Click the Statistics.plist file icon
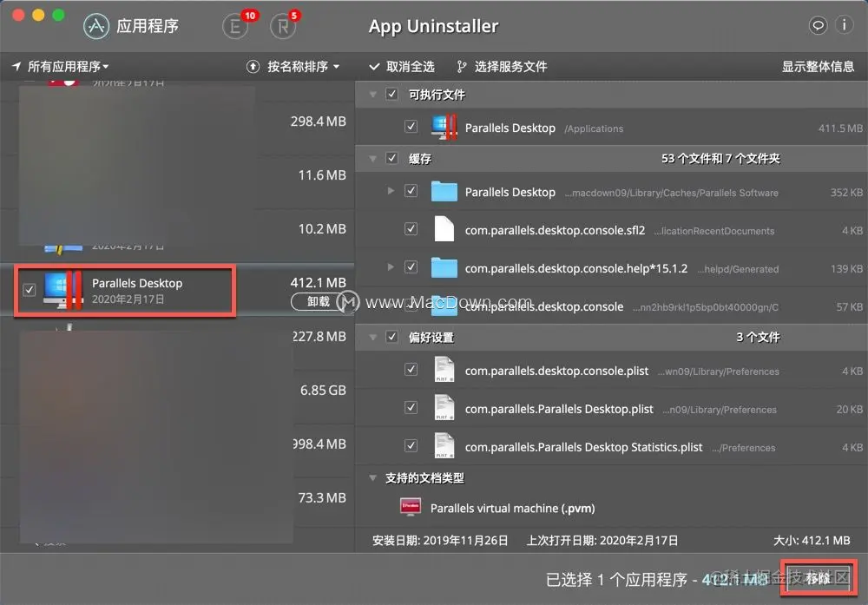This screenshot has height=605, width=868. click(x=444, y=446)
